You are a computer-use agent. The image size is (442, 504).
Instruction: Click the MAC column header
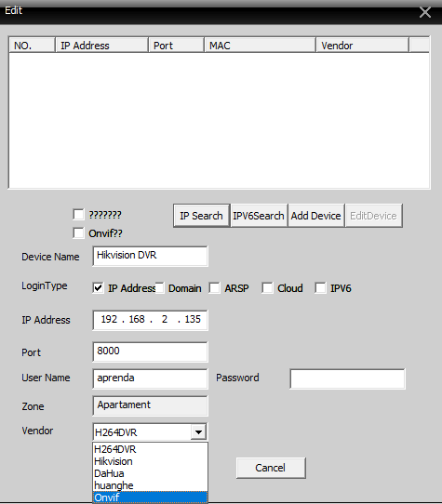click(x=260, y=45)
